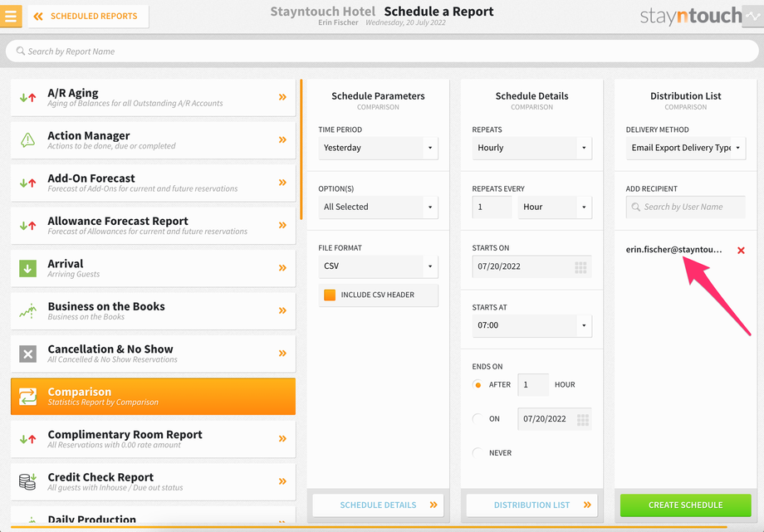Expand Credit Check Report chevron
The image size is (764, 532).
click(282, 481)
